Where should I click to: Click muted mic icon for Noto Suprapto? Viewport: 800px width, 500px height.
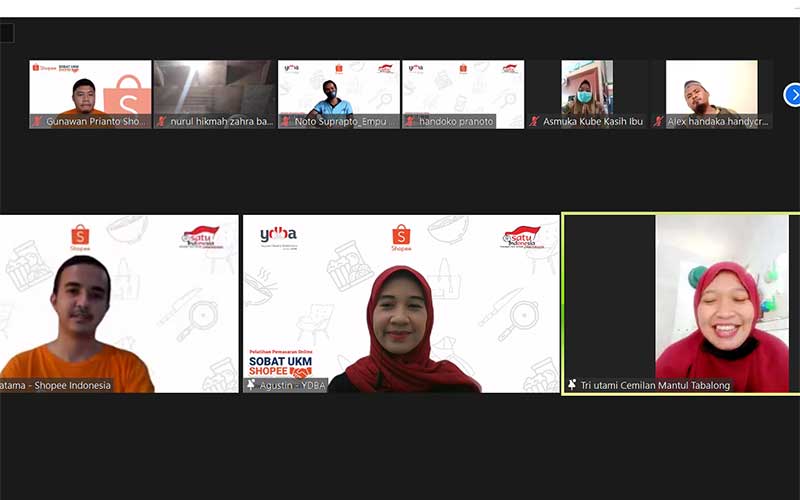[x=285, y=122]
